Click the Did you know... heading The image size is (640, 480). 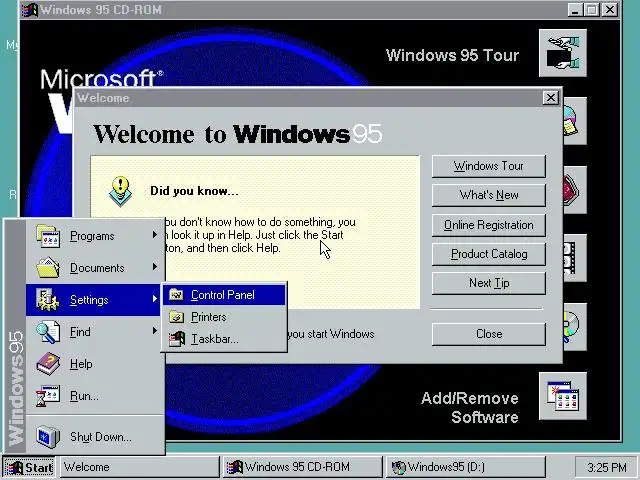194,191
